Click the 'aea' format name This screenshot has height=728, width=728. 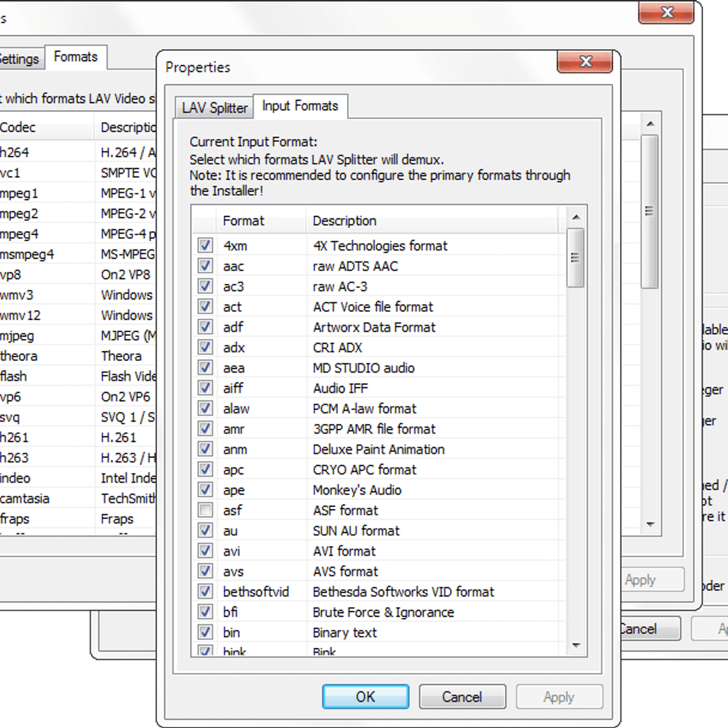point(234,368)
